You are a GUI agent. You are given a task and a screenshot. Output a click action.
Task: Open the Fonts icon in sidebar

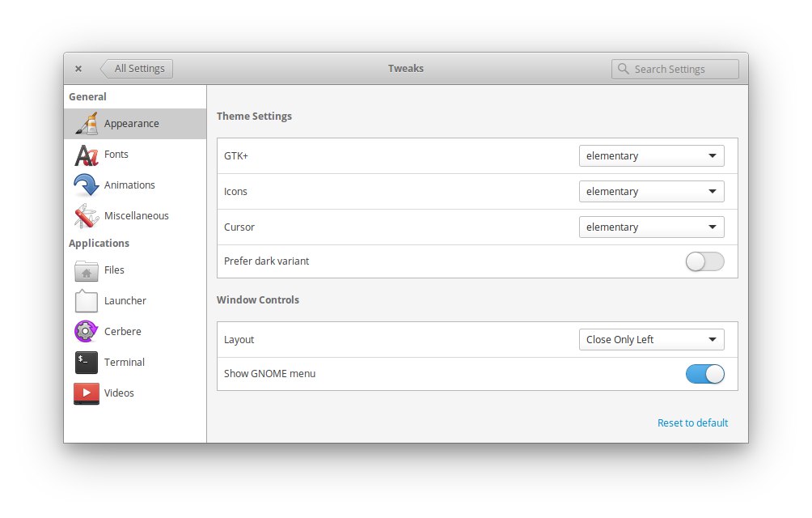(x=87, y=155)
